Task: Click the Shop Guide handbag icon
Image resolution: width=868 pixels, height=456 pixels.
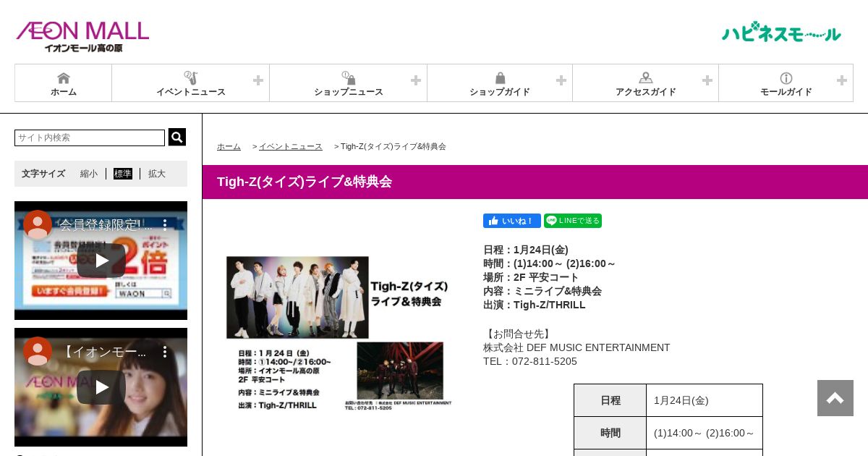Action: click(500, 77)
